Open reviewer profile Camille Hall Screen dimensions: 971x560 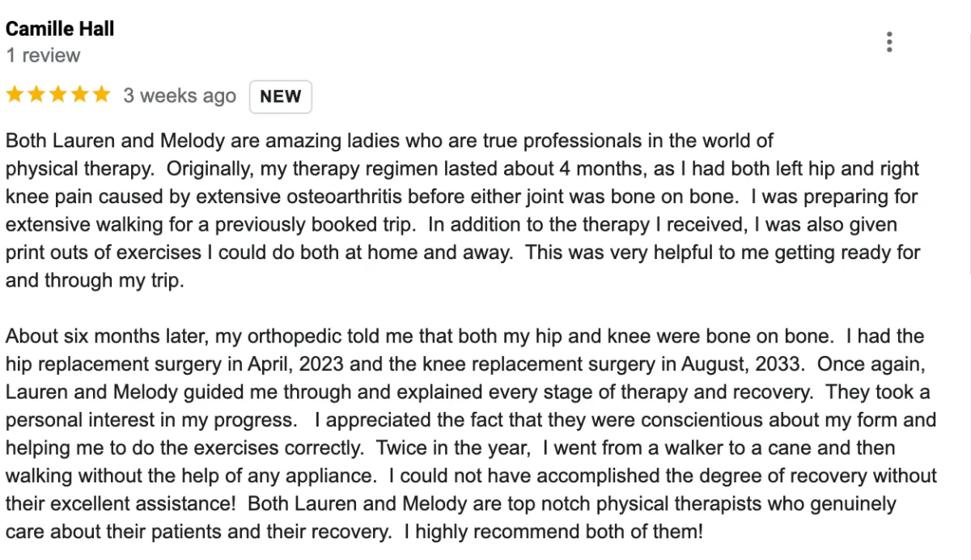point(60,29)
